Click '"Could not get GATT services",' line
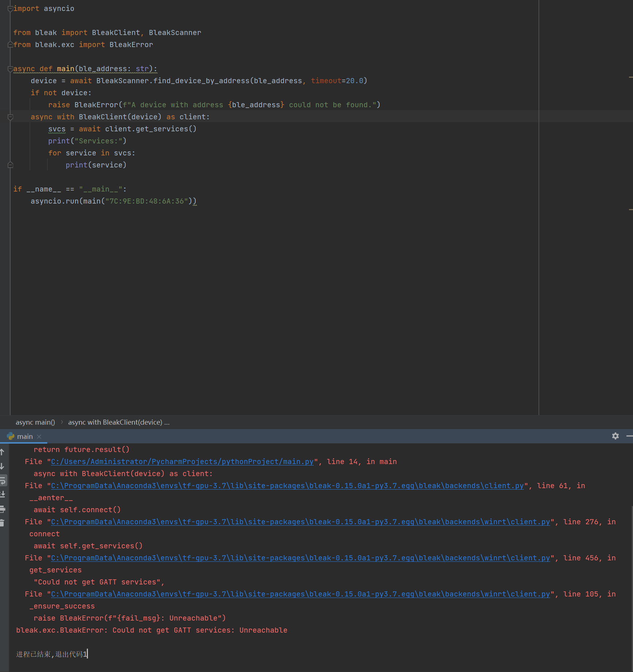This screenshot has width=633, height=672. point(99,582)
